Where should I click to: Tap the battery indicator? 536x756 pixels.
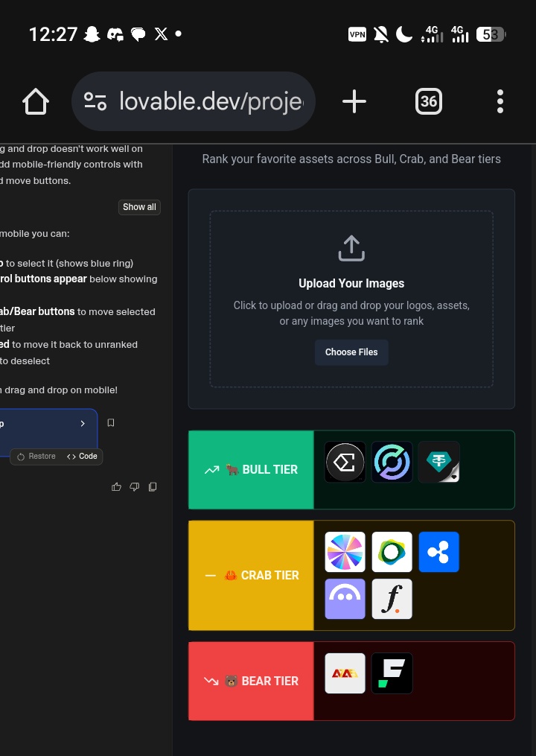point(491,34)
